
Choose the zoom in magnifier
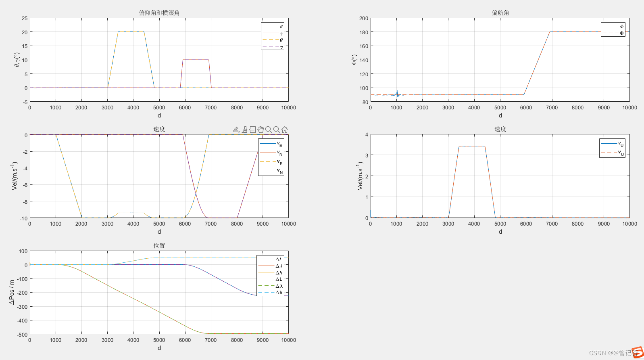tap(269, 130)
